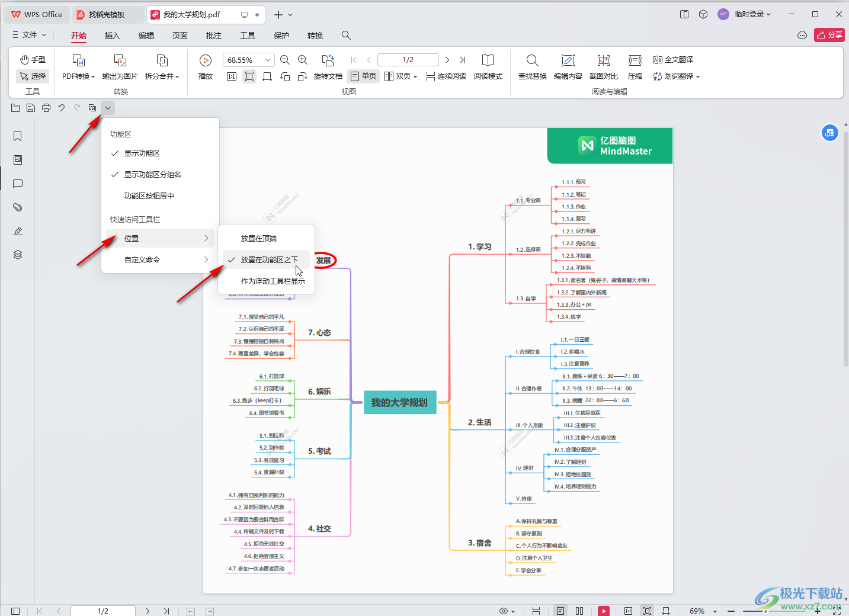Click Edit Content tool (编辑内容)
The width and height of the screenshot is (849, 616).
point(568,66)
